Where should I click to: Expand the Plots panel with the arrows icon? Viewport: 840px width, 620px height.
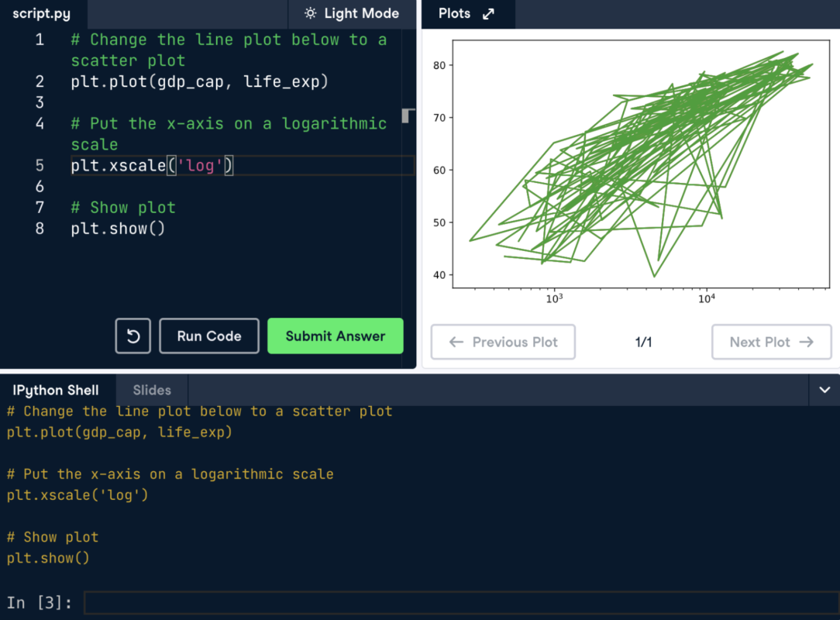488,14
